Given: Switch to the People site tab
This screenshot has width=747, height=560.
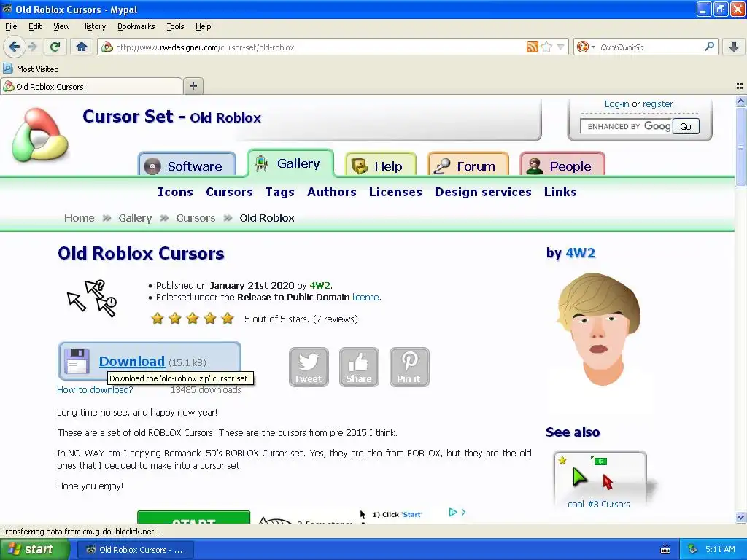Looking at the screenshot, I should click(x=562, y=166).
